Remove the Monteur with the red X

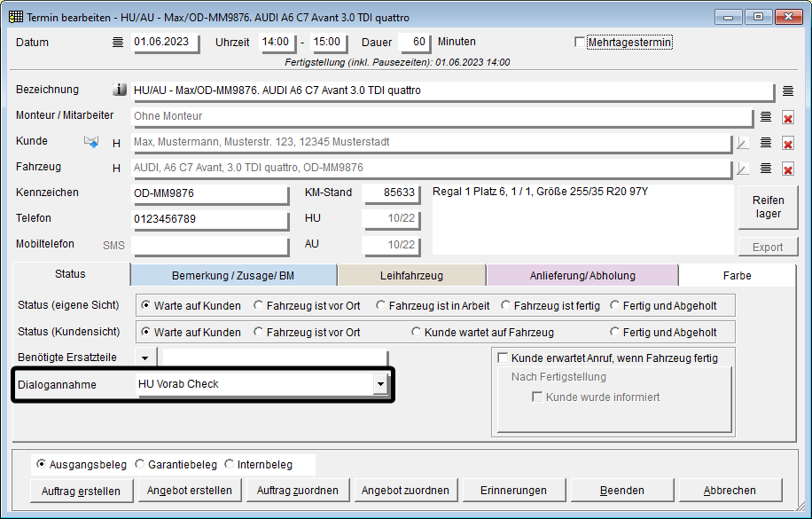(788, 118)
